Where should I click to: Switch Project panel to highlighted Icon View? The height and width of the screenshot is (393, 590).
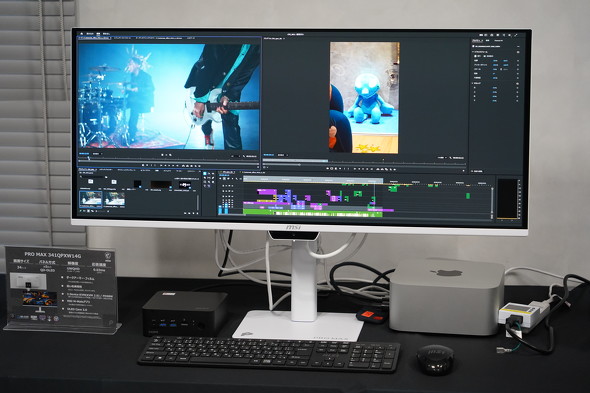click(89, 211)
